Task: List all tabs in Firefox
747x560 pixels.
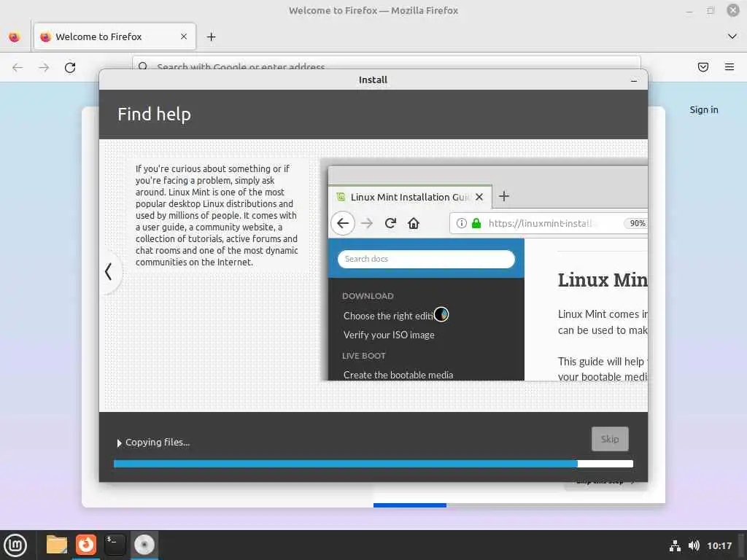Action: point(732,36)
